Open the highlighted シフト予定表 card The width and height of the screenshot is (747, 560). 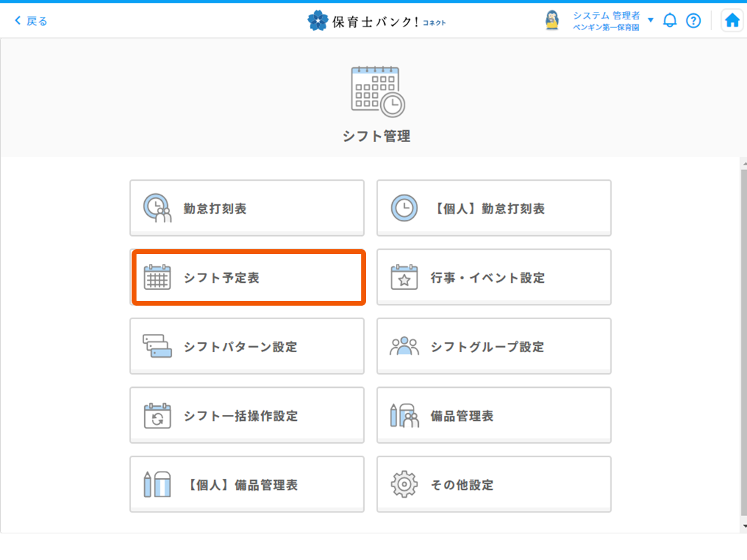click(247, 276)
